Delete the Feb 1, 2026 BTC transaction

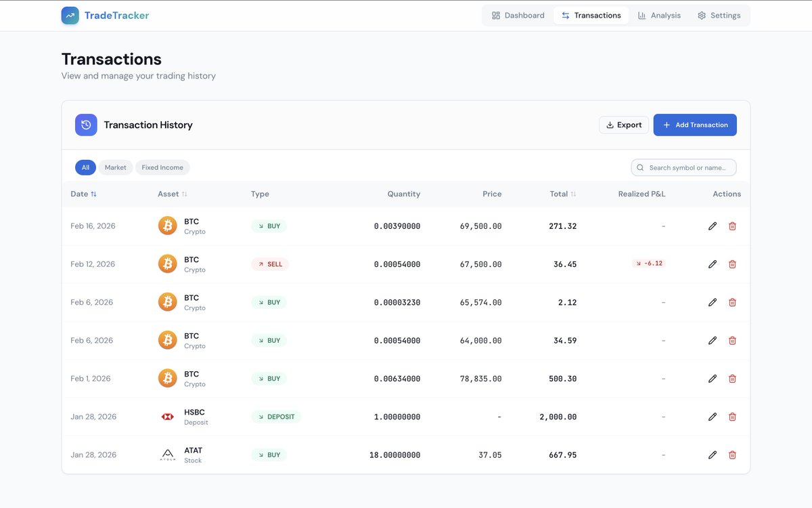pos(732,379)
